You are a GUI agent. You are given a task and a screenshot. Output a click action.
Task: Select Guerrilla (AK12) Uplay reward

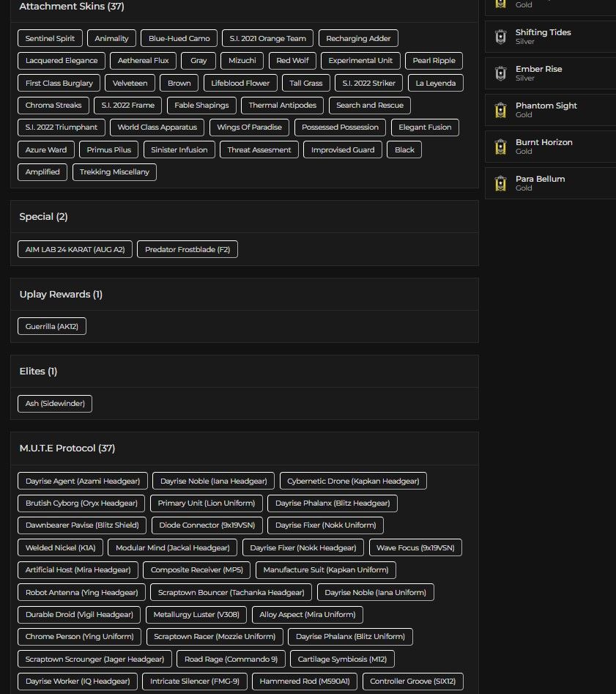pyautogui.click(x=52, y=326)
